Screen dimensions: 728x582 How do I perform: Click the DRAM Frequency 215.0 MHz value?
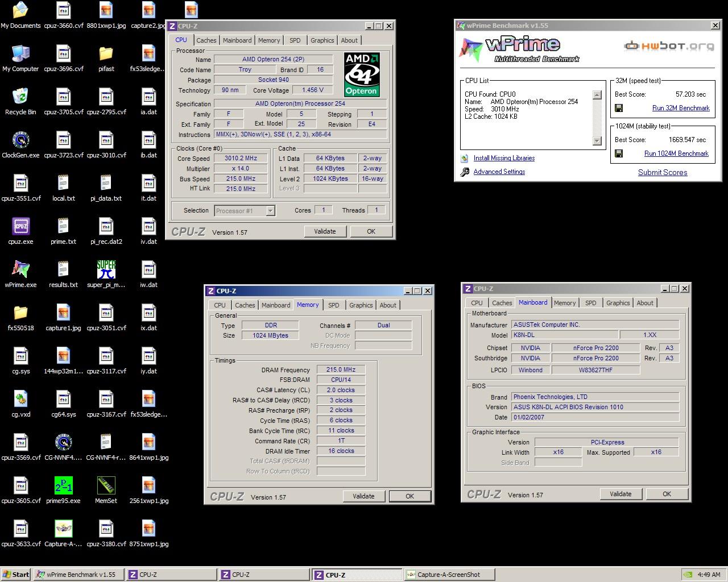[341, 370]
